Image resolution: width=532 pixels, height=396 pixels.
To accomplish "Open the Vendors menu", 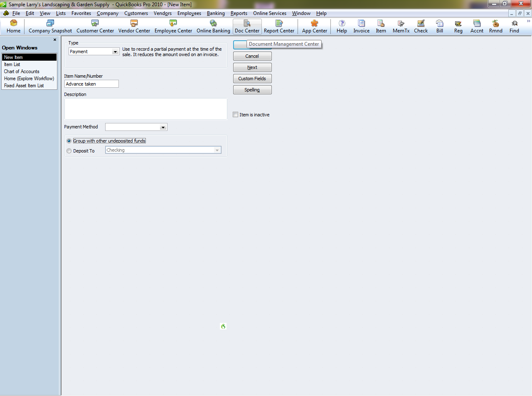I will pos(163,13).
